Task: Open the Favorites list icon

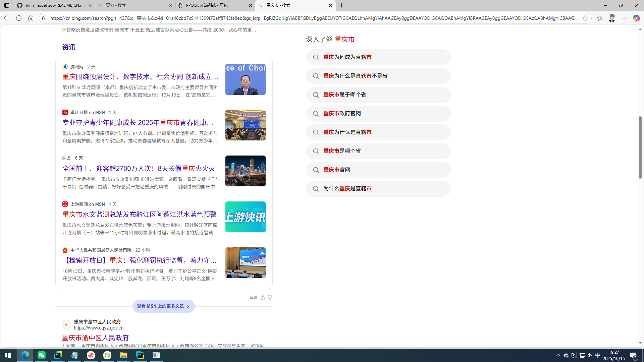Action: click(600, 18)
